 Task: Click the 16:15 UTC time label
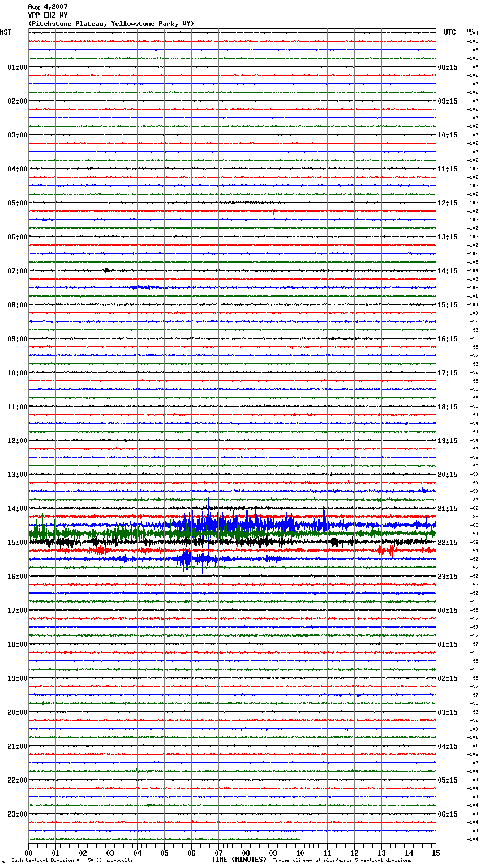[448, 339]
